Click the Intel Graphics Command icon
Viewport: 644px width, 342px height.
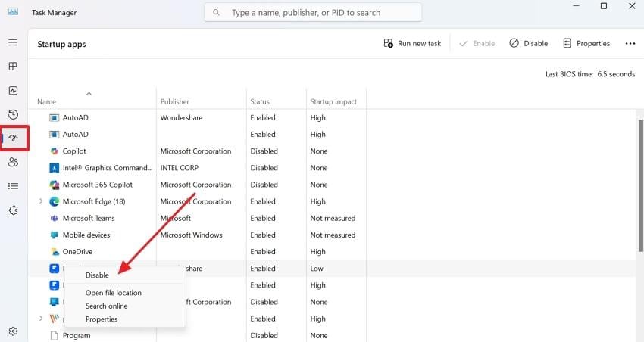click(54, 168)
